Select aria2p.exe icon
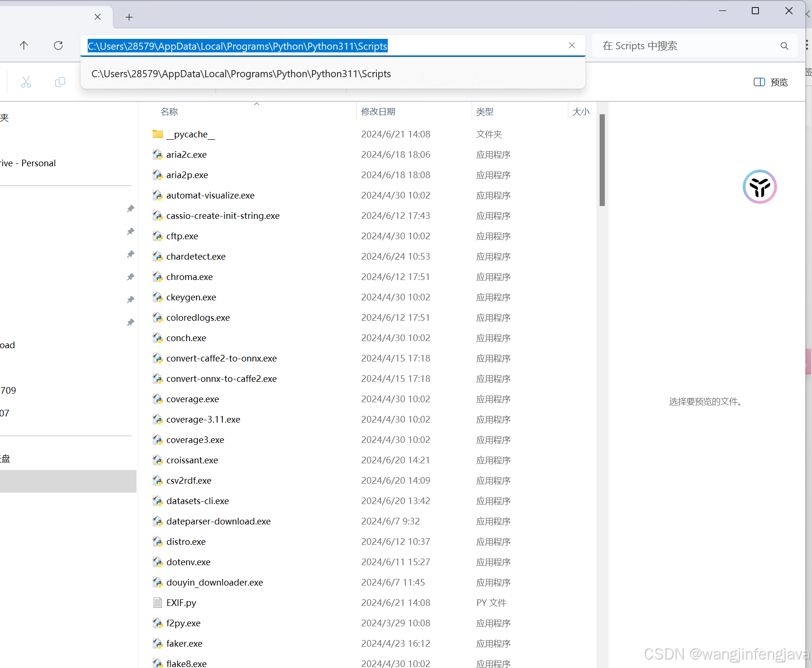The height and width of the screenshot is (668, 812). tap(158, 175)
